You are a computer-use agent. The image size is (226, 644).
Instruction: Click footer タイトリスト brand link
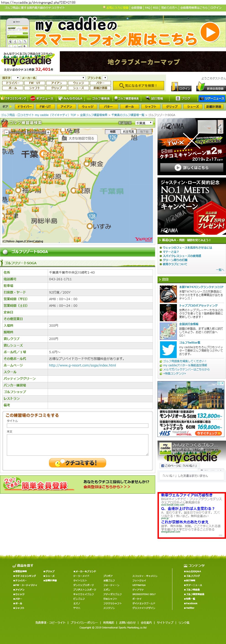80,580
